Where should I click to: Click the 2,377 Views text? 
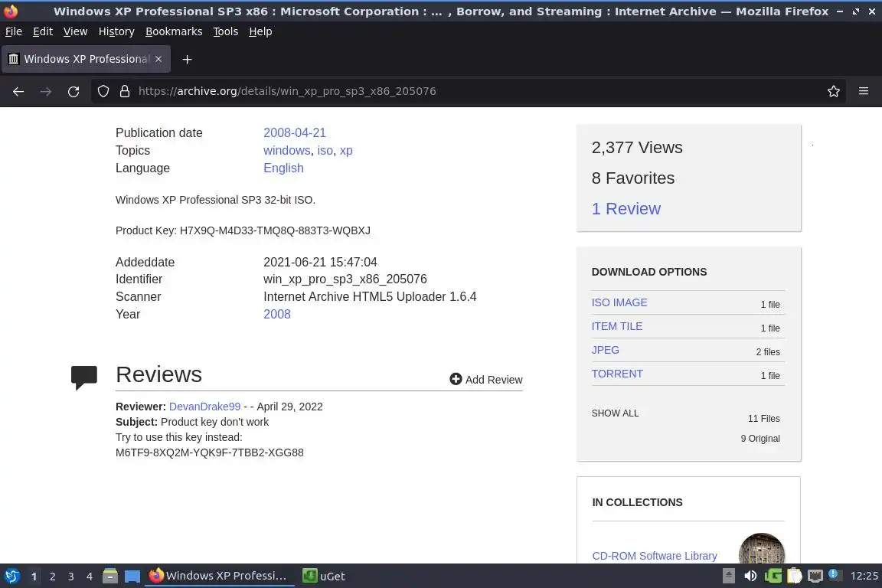point(637,148)
